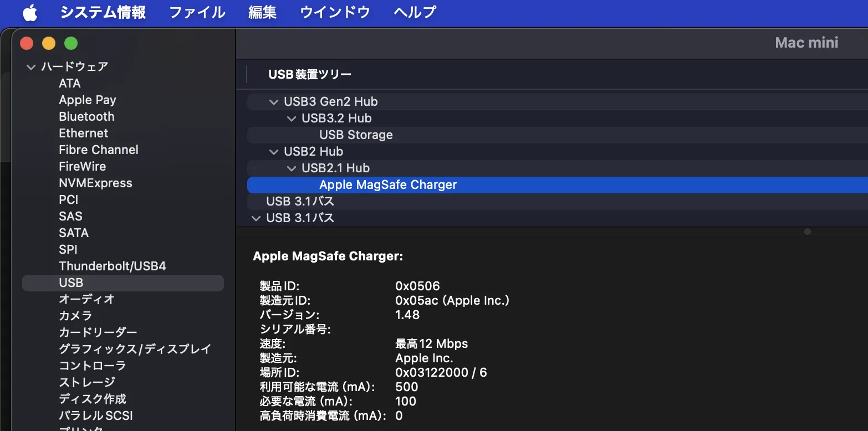Image resolution: width=868 pixels, height=431 pixels.
Task: Open the ファイル menu
Action: 197,12
